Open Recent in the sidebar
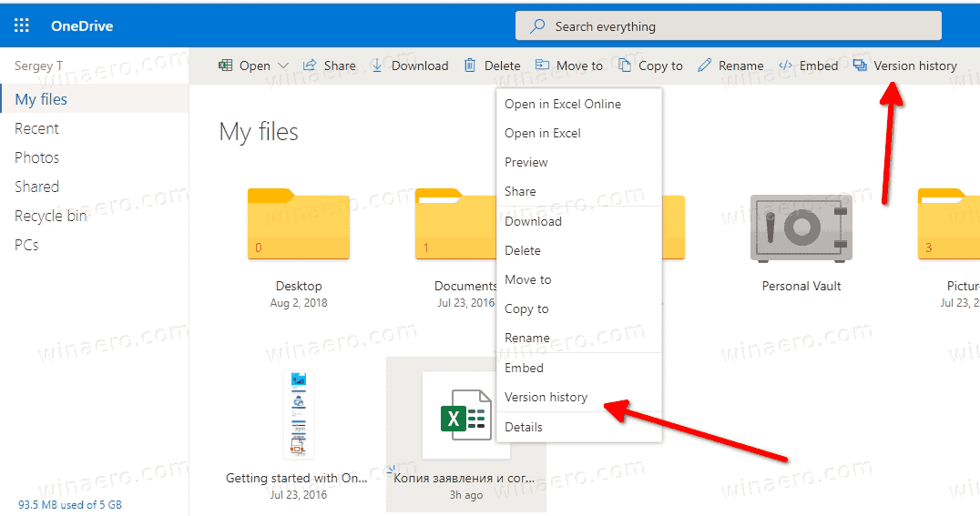 tap(36, 128)
